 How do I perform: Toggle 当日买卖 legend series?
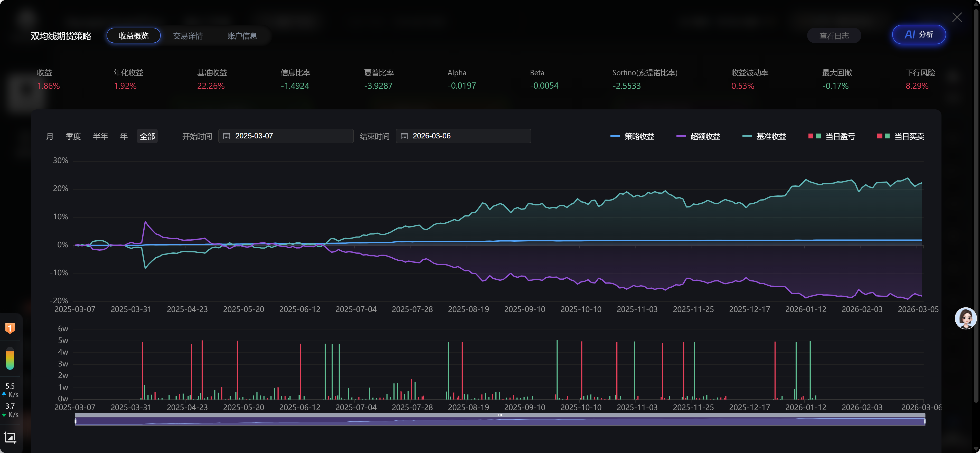pos(900,136)
